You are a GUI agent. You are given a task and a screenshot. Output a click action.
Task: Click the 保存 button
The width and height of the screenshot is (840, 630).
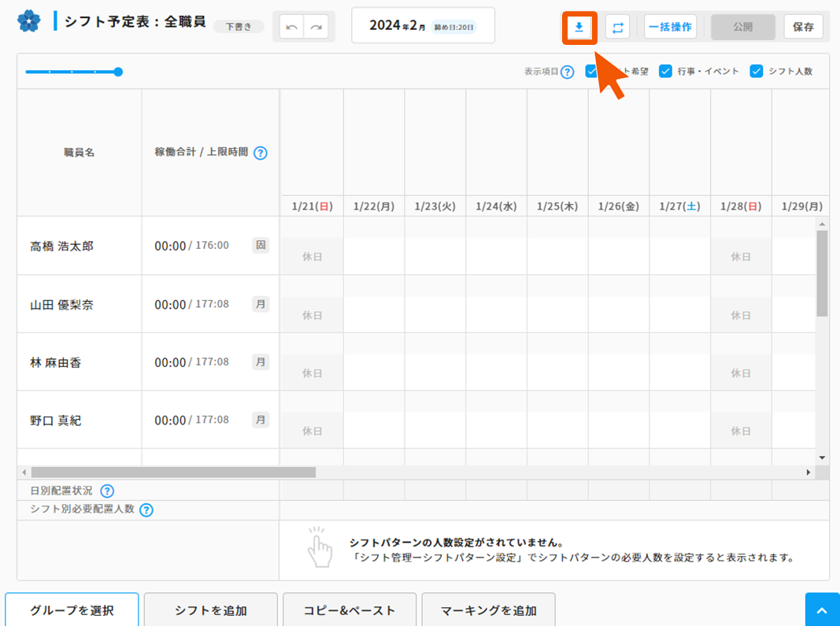click(803, 27)
